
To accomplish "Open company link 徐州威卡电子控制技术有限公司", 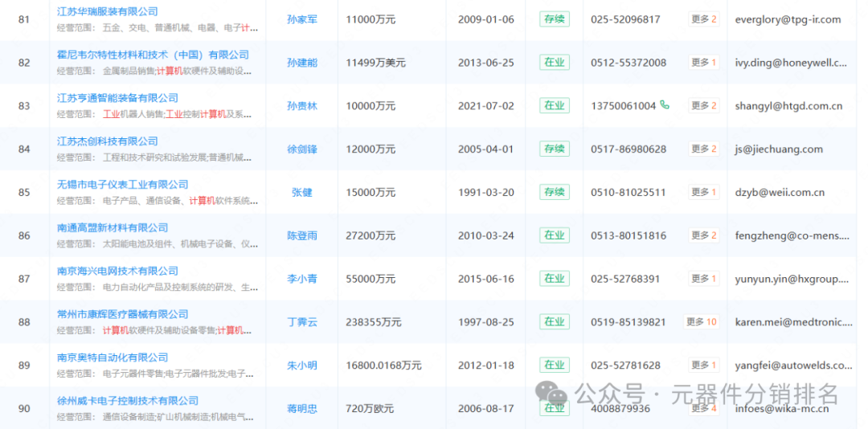I will point(128,400).
